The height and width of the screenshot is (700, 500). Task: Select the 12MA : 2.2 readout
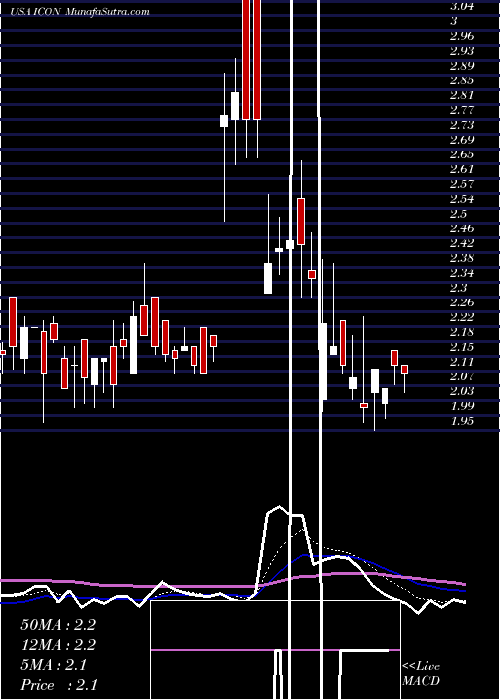58,645
